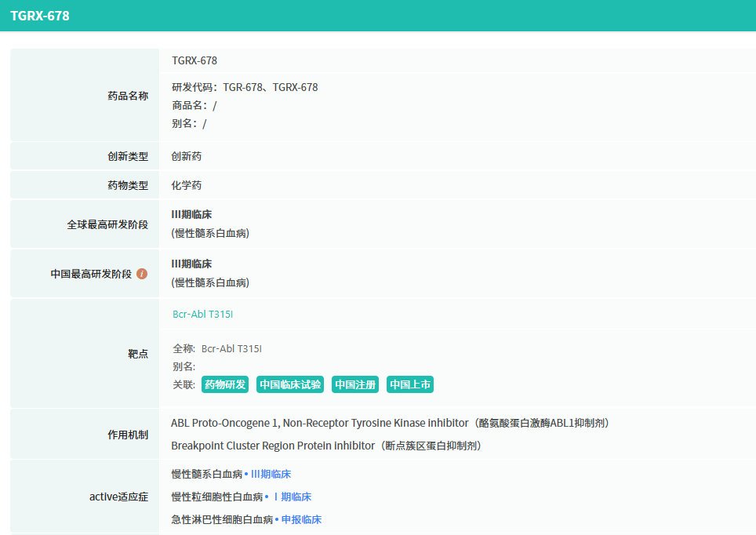Click the 作用机制 row label
This screenshot has width=756, height=535.
click(x=128, y=435)
